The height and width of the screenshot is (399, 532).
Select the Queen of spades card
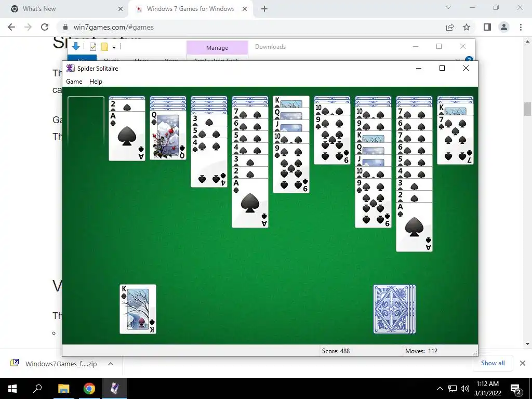point(168,135)
